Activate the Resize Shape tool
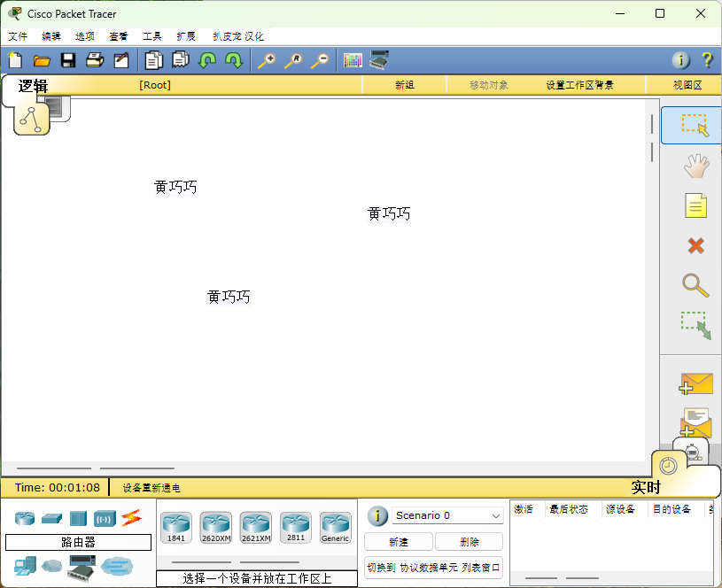The height and width of the screenshot is (588, 722). point(696,326)
